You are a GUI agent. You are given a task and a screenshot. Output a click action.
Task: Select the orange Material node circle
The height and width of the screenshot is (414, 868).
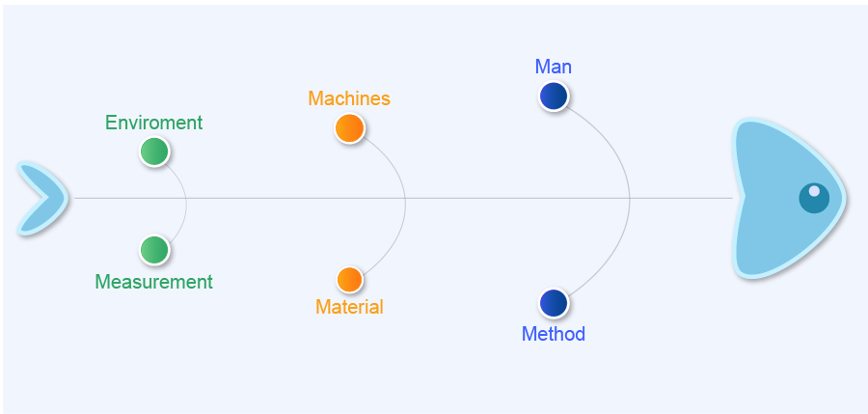349,280
